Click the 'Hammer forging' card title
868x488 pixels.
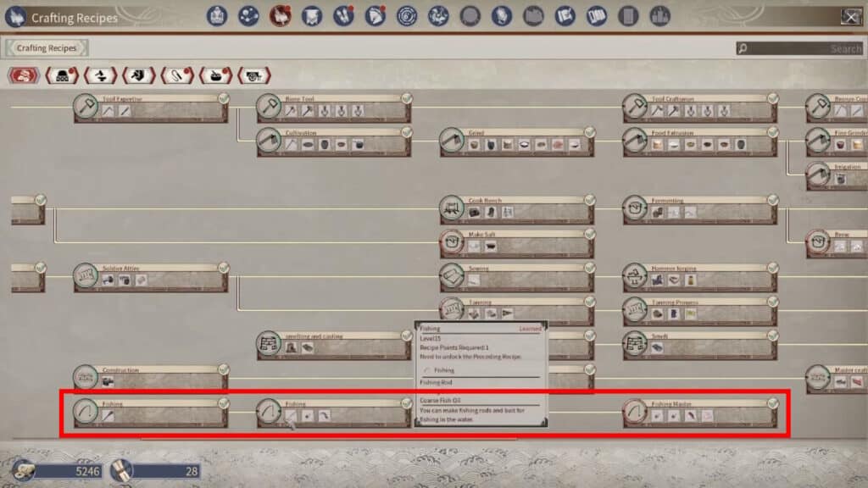coord(674,269)
